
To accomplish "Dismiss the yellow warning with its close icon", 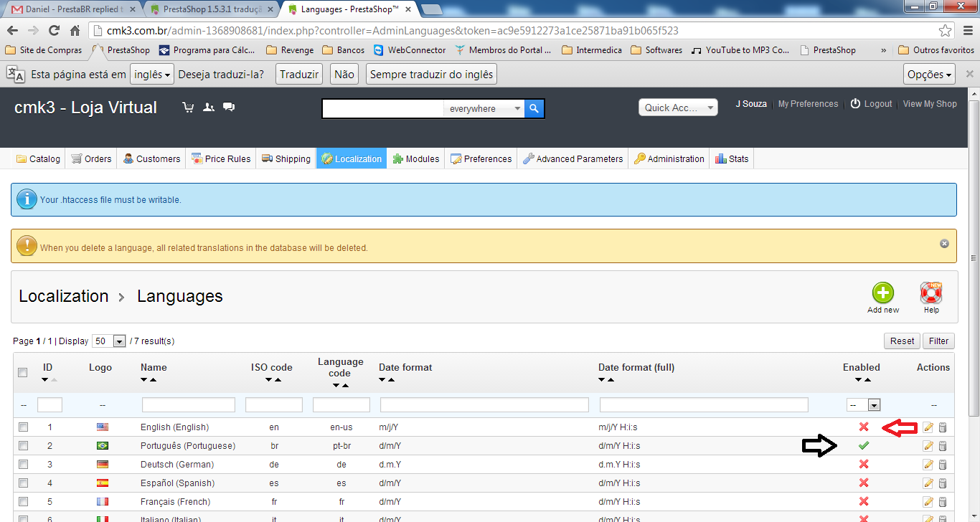I will (x=944, y=243).
